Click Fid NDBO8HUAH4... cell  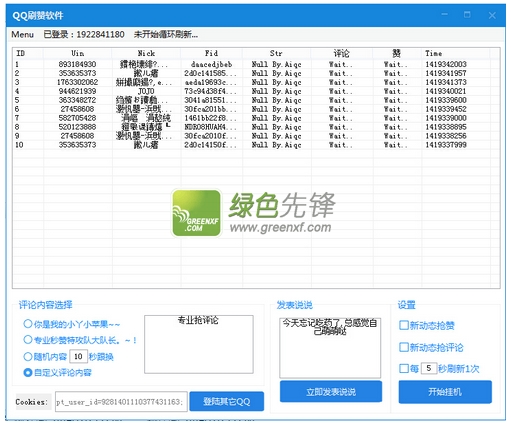[210, 127]
